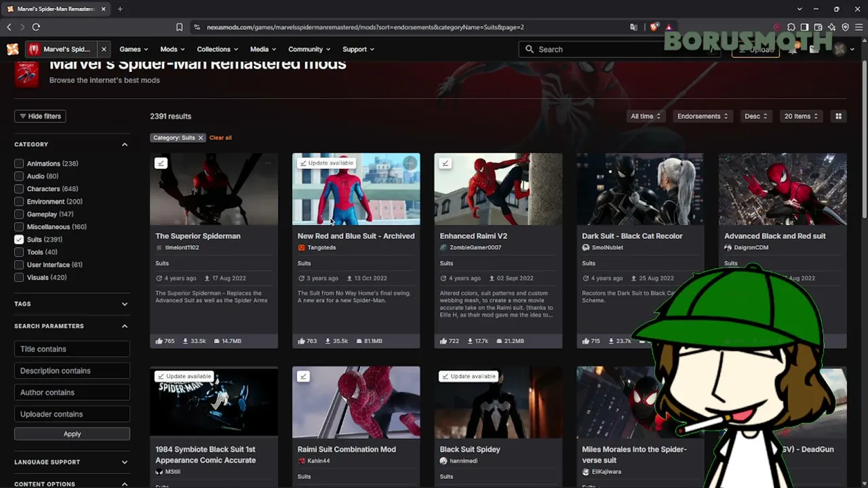Open the Games menu
The width and height of the screenshot is (868, 488).
tap(134, 49)
